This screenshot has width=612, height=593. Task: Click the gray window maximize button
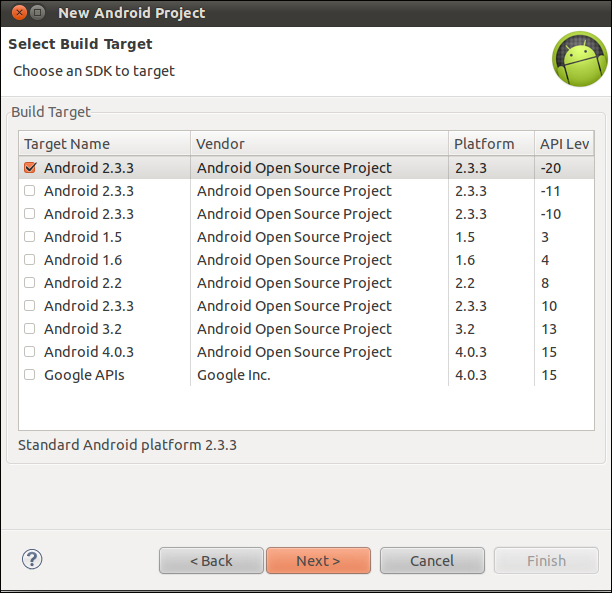click(38, 13)
